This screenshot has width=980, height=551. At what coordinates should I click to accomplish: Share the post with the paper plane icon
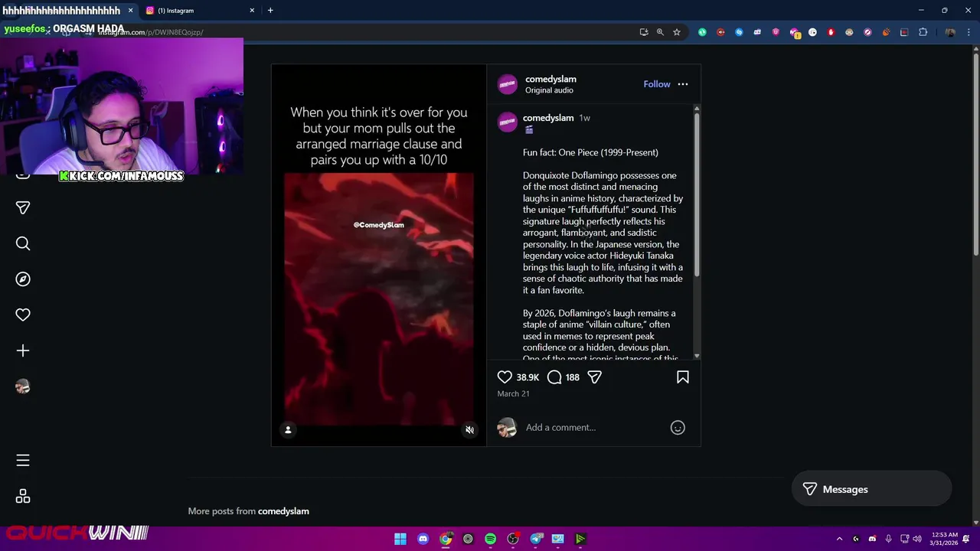tap(595, 377)
